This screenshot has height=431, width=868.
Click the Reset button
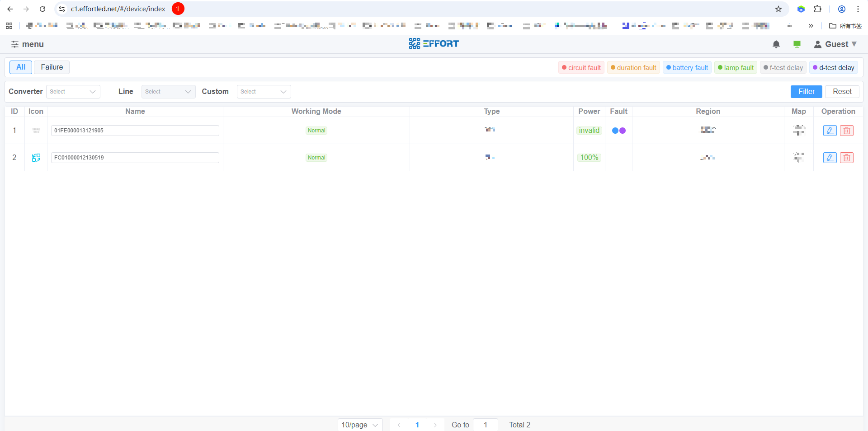coord(842,92)
